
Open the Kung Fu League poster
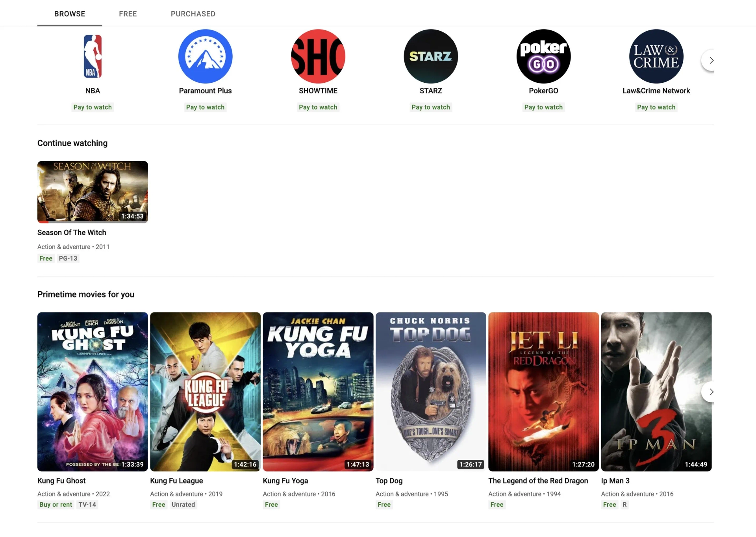click(205, 392)
